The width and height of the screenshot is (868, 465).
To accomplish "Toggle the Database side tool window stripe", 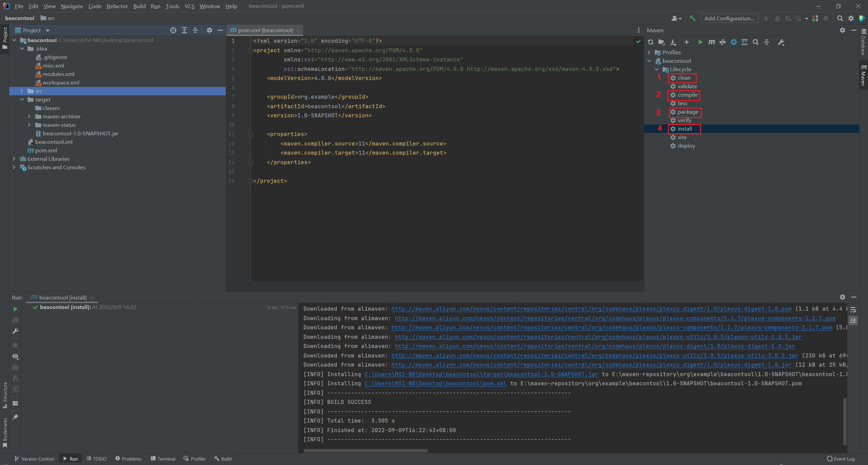I will tap(864, 42).
